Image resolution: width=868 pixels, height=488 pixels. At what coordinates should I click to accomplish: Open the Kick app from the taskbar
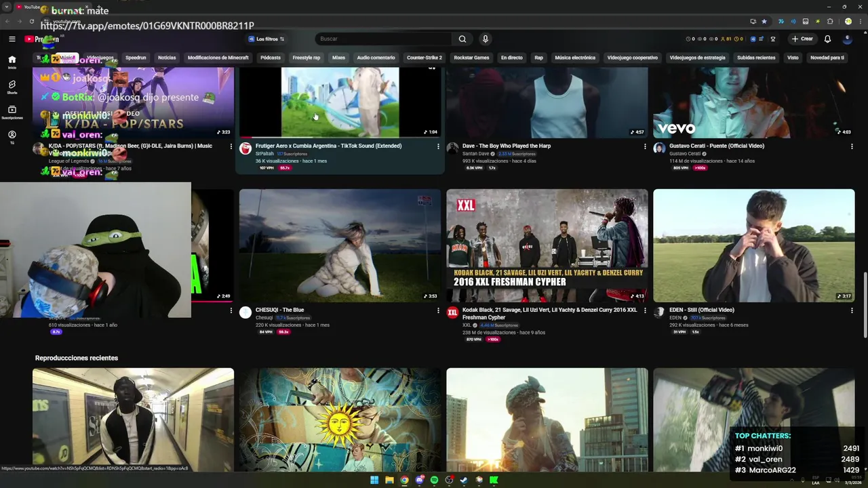click(x=494, y=480)
